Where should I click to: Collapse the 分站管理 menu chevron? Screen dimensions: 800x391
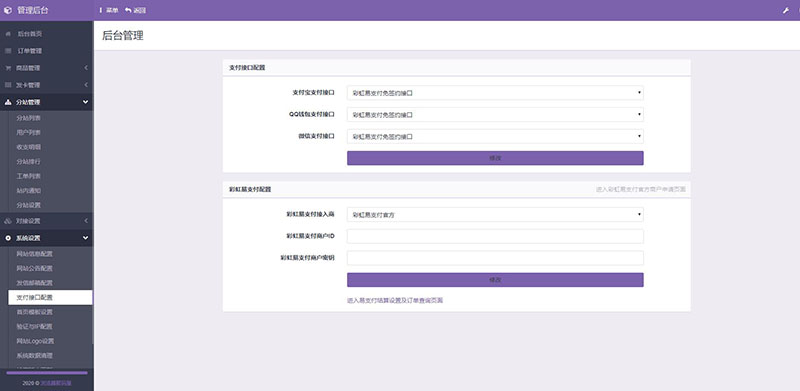(85, 102)
